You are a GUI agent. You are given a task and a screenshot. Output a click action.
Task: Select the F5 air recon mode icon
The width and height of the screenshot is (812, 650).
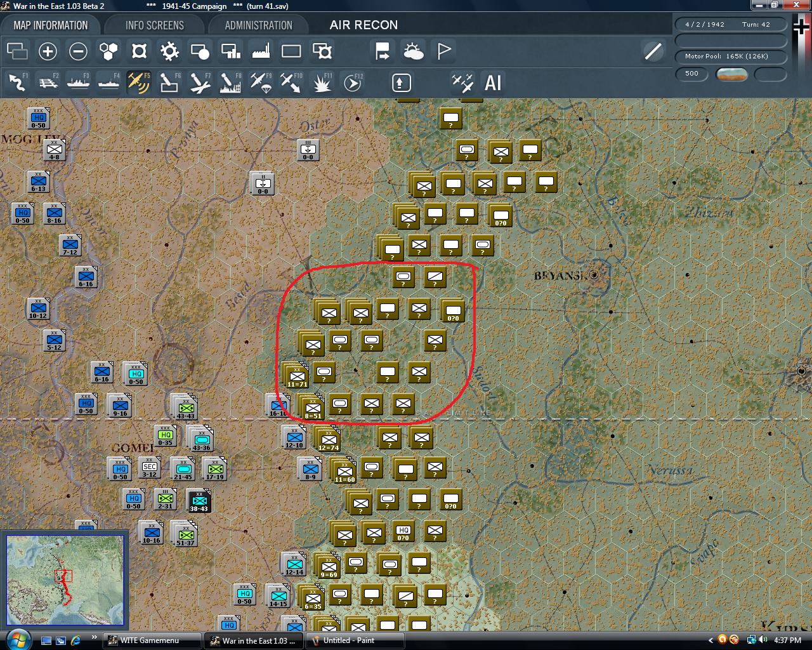pyautogui.click(x=139, y=83)
